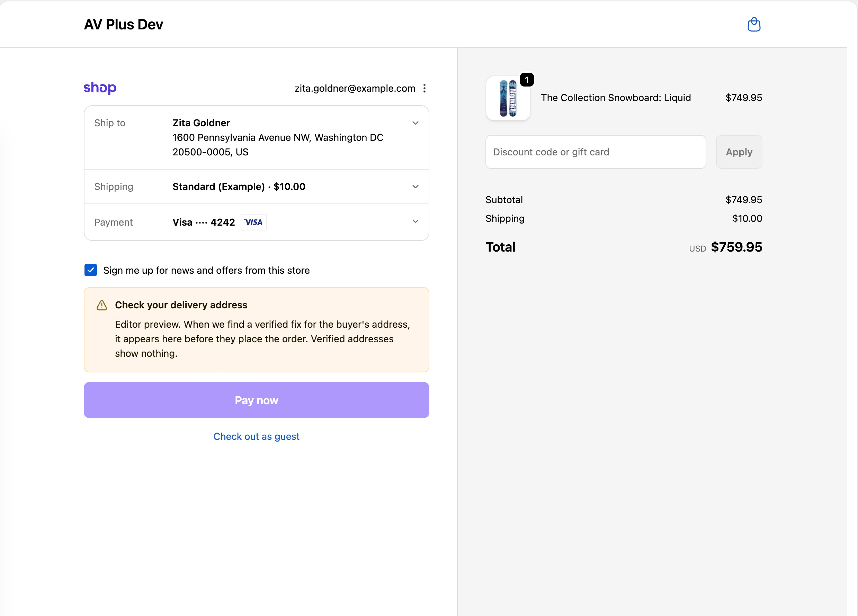The height and width of the screenshot is (616, 858).
Task: Click the Visa ···· 4242 payment text
Action: [204, 222]
